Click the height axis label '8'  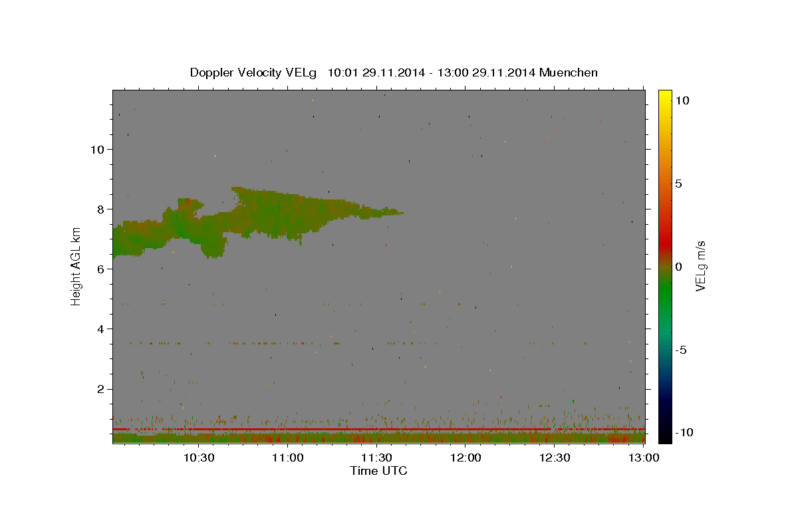coord(101,209)
